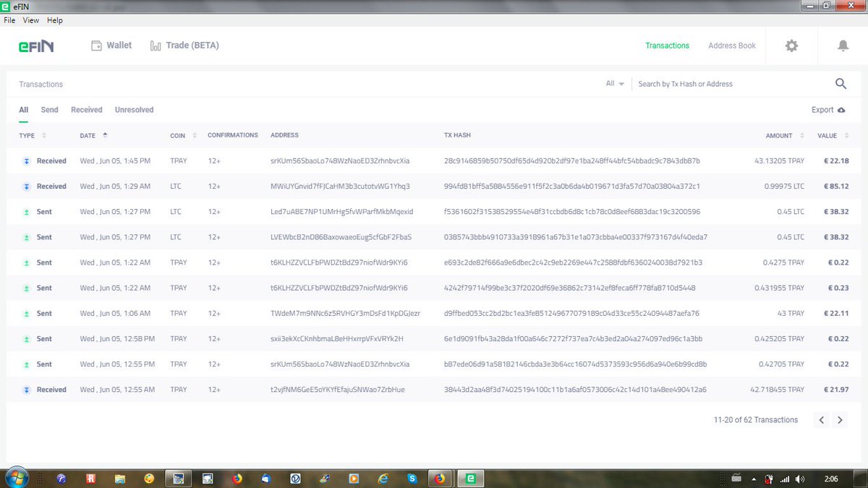Select amount 43.13205 TPAY

point(779,161)
